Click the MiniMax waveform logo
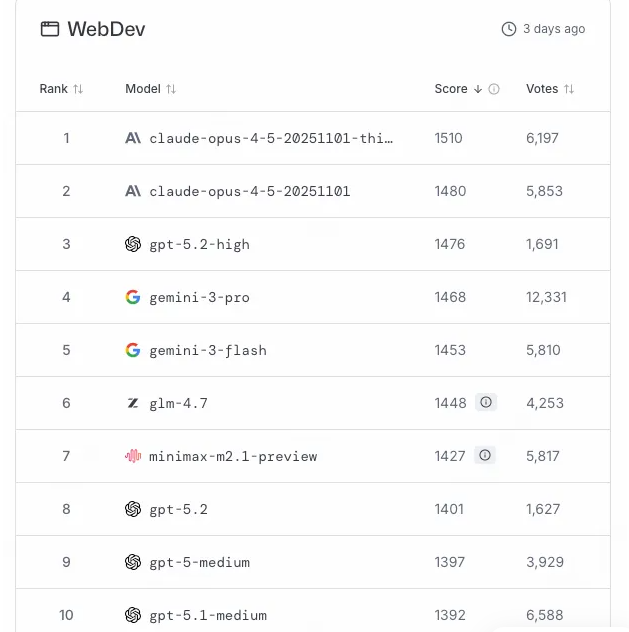Viewport: 629px width, 632px height. point(133,456)
